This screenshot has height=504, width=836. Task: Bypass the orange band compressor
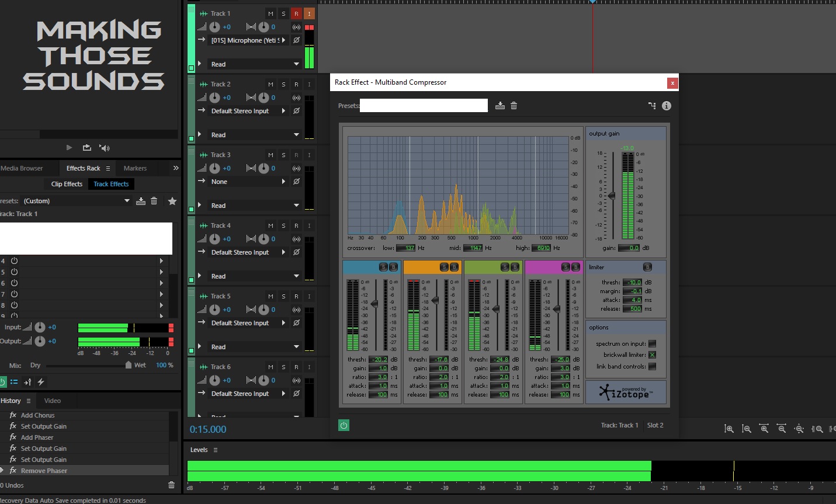454,267
